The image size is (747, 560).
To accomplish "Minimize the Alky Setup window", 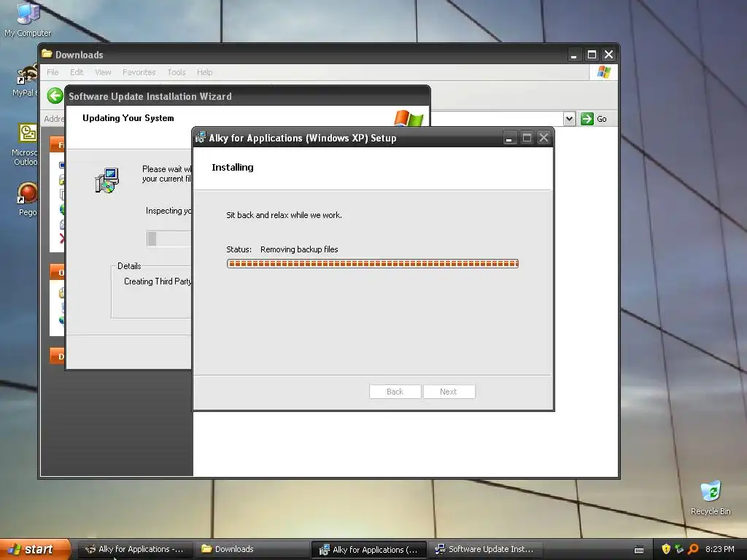I will click(x=509, y=138).
